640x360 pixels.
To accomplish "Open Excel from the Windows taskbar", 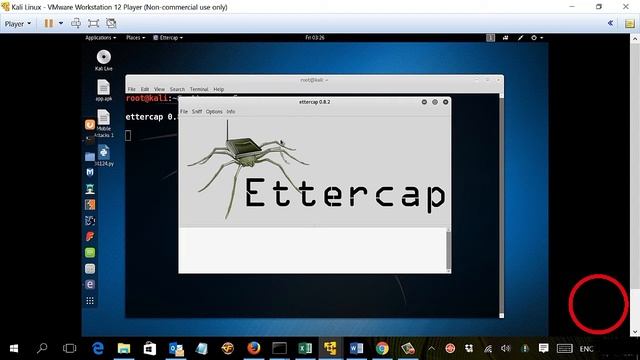I will (305, 349).
